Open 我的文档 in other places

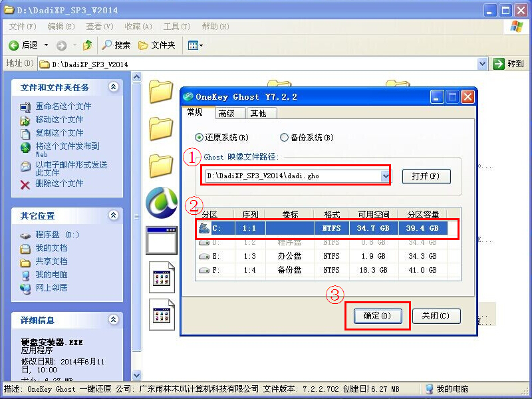click(x=52, y=248)
